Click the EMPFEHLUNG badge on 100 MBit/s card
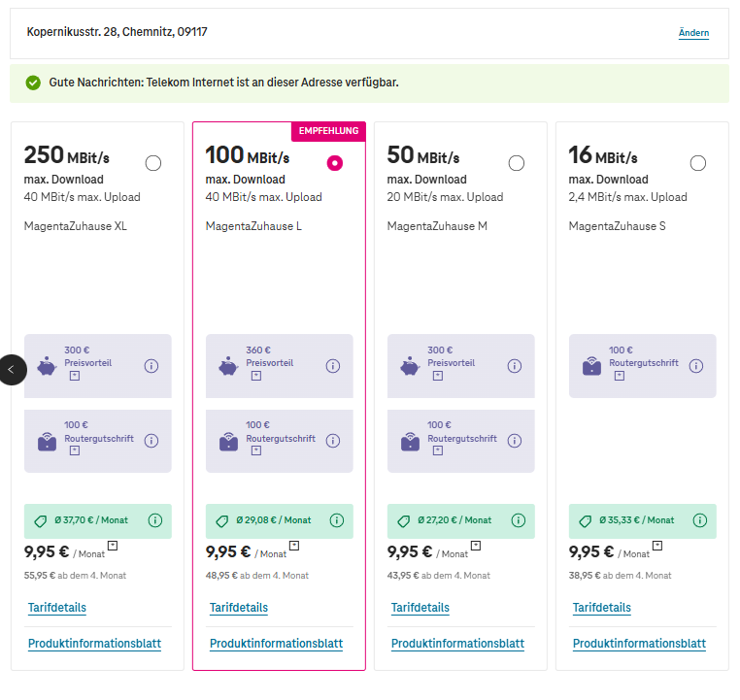This screenshot has width=740, height=700. coord(328,131)
